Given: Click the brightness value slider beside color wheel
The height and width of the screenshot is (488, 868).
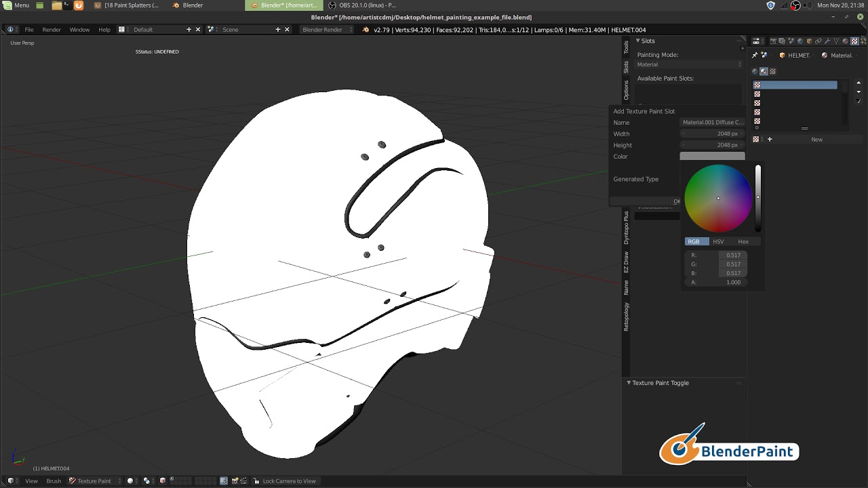Looking at the screenshot, I should point(758,198).
